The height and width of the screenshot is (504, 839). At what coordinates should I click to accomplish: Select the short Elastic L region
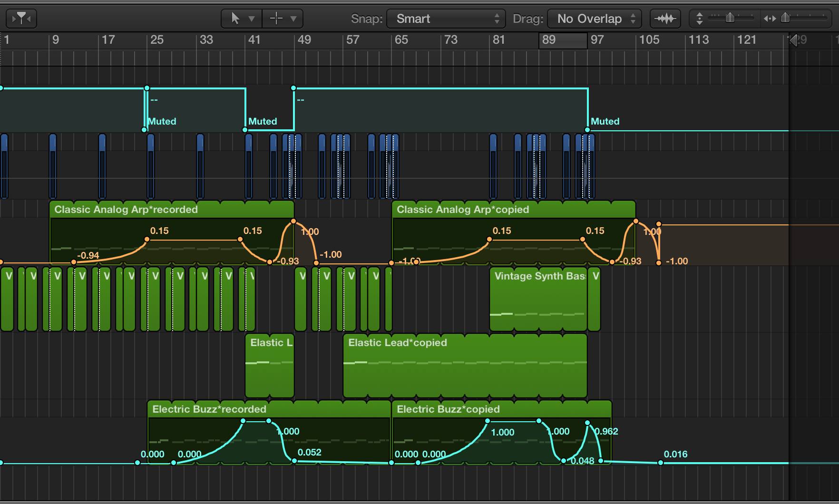pos(270,365)
